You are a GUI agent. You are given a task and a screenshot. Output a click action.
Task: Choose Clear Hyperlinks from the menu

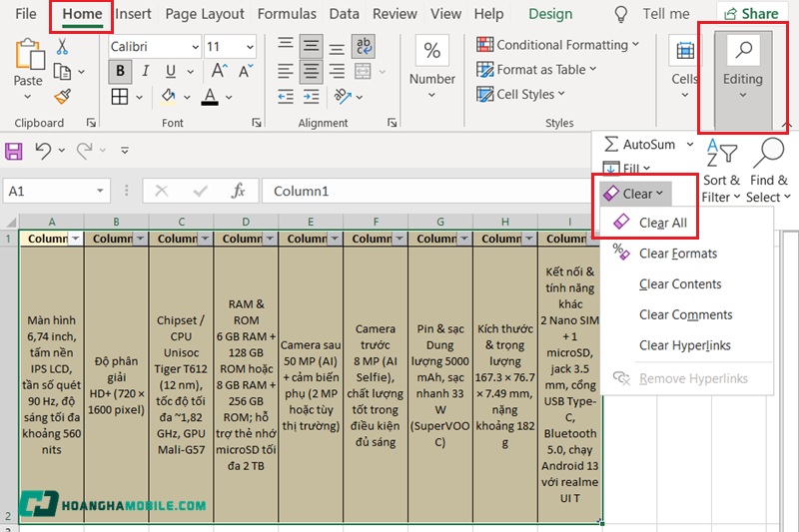[686, 345]
